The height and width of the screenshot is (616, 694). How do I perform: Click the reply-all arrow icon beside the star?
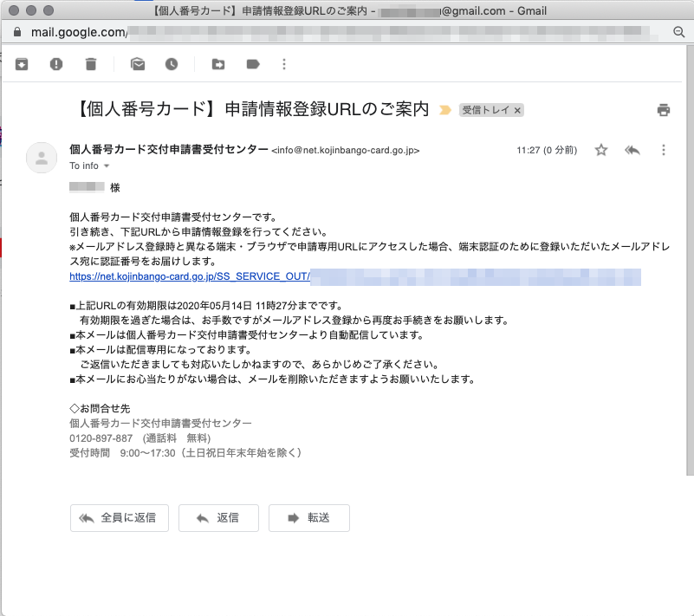632,150
